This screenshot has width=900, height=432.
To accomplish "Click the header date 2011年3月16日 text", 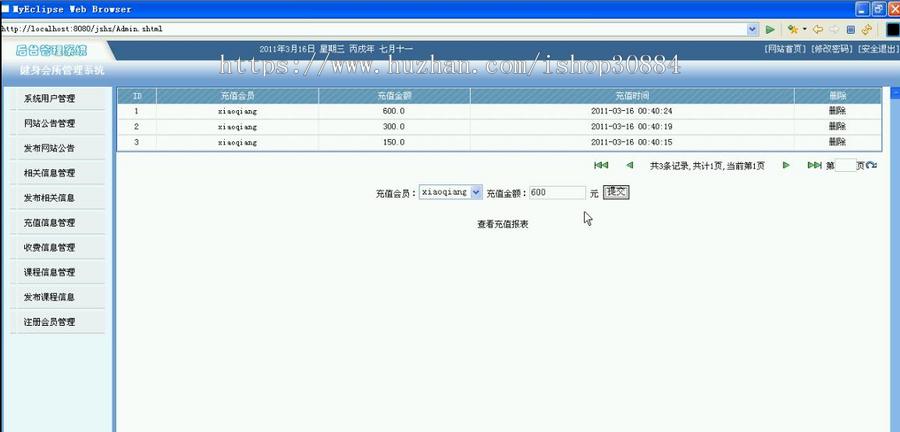I will pyautogui.click(x=287, y=49).
